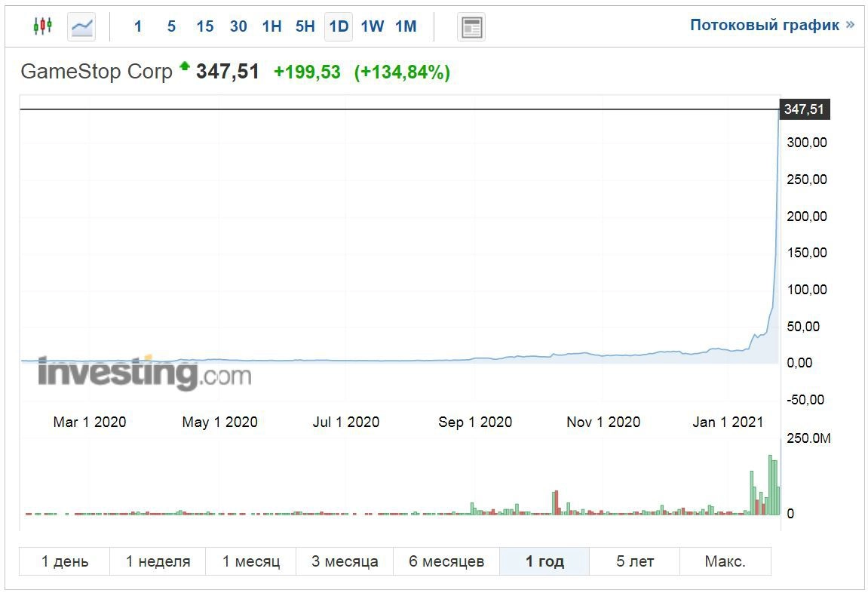
Task: Set the 5 minute interval
Action: [171, 26]
